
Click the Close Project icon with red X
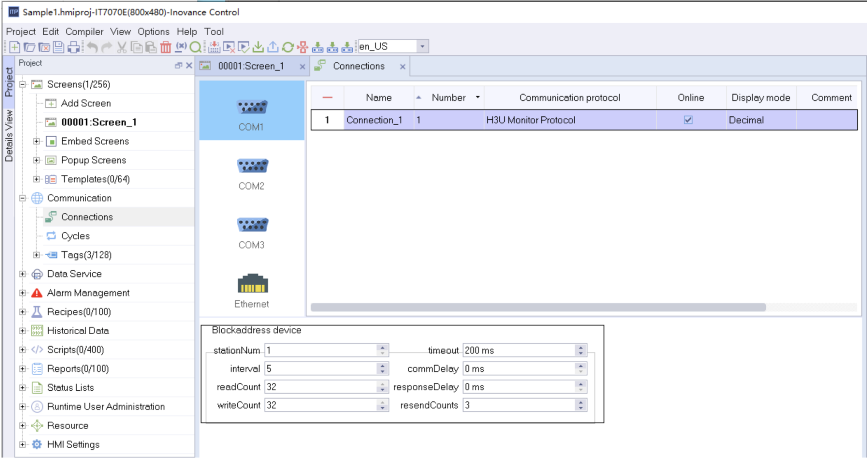point(44,47)
